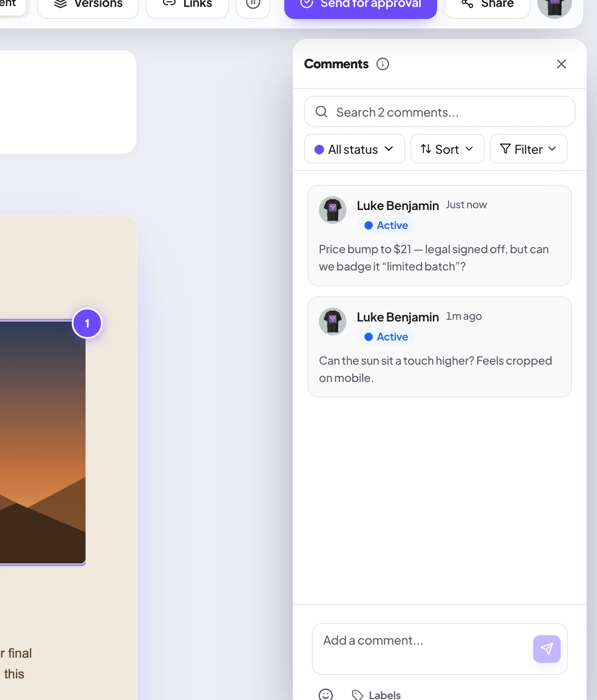This screenshot has height=700, width=597.
Task: Select comment pin marker 1
Action: pos(87,323)
